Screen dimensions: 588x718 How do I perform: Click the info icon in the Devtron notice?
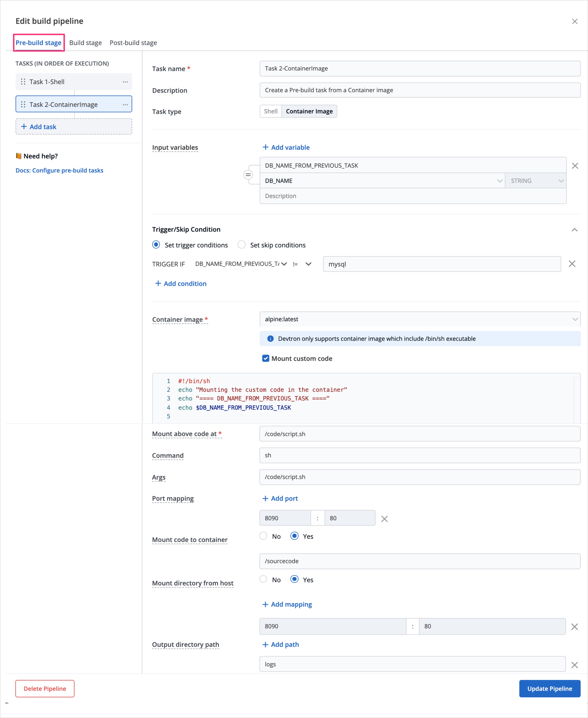tap(270, 339)
